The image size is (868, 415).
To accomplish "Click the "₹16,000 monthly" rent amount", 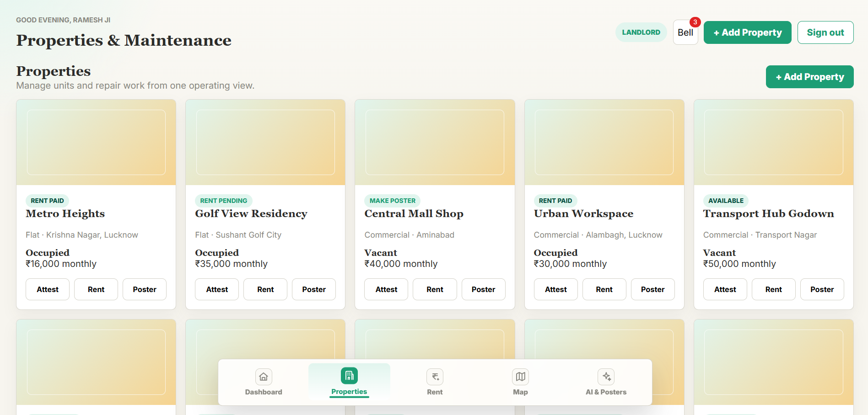I will tap(61, 264).
